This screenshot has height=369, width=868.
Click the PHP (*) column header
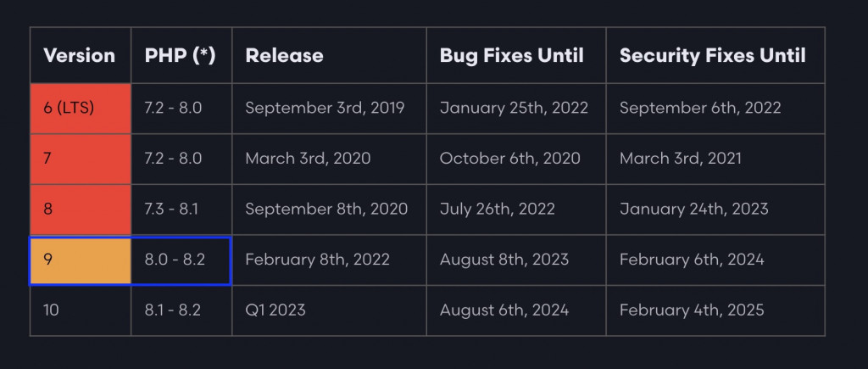pos(181,55)
